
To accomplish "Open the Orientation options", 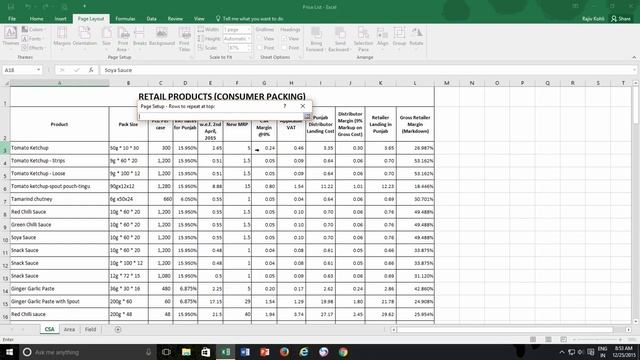I will tap(84, 37).
